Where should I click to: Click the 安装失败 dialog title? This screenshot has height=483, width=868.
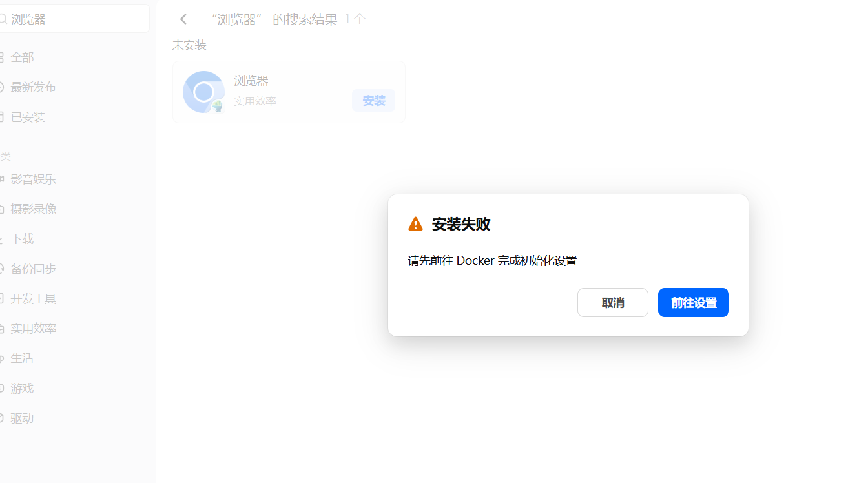(461, 224)
